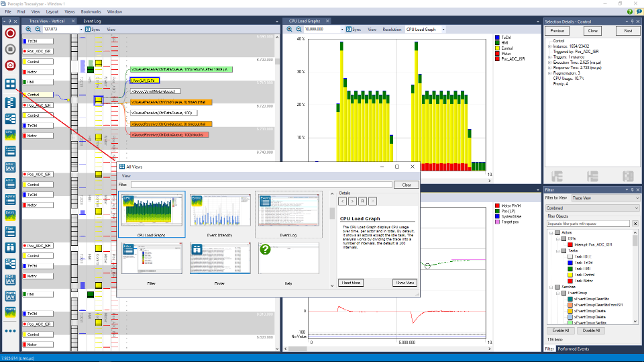This screenshot has width=644, height=362.
Task: Click the forward arrow in All Views Details
Action: coord(352,201)
